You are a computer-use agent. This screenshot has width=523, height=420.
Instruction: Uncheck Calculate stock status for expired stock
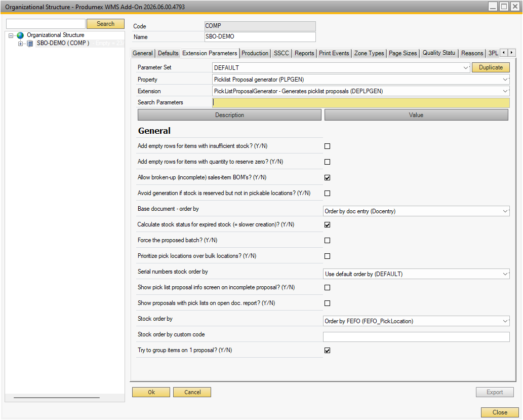point(327,224)
